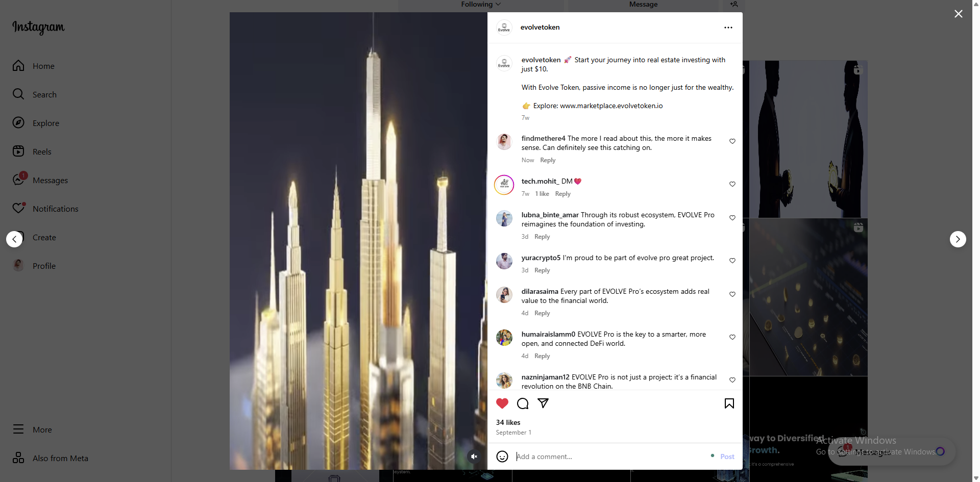Viewport: 980px width, 482px height.
Task: Click the Instagram logo
Action: tap(38, 27)
